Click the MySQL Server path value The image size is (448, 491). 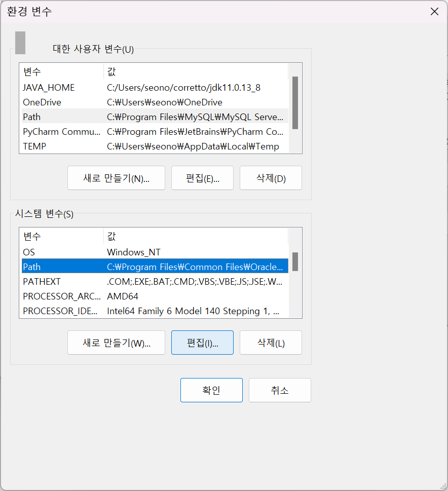[195, 117]
